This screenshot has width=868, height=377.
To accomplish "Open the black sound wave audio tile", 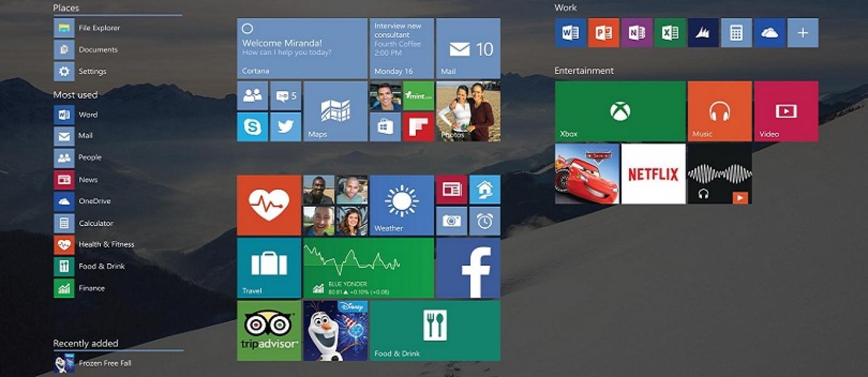I will coord(720,174).
